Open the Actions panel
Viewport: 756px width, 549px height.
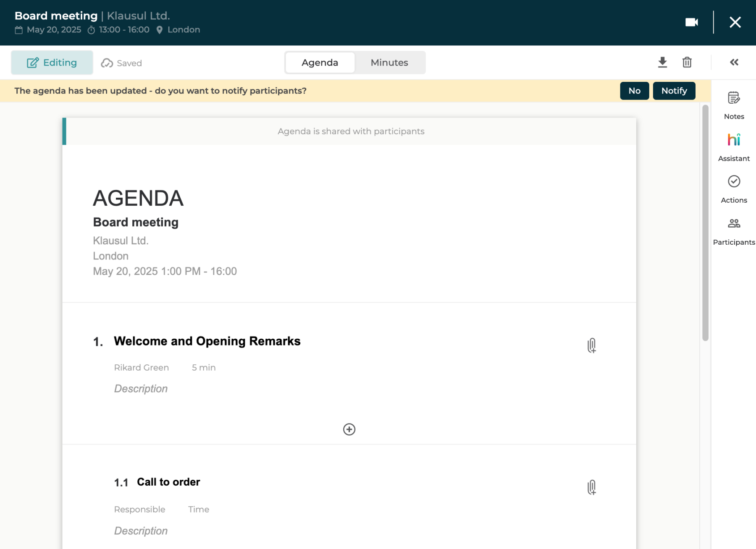pyautogui.click(x=734, y=189)
